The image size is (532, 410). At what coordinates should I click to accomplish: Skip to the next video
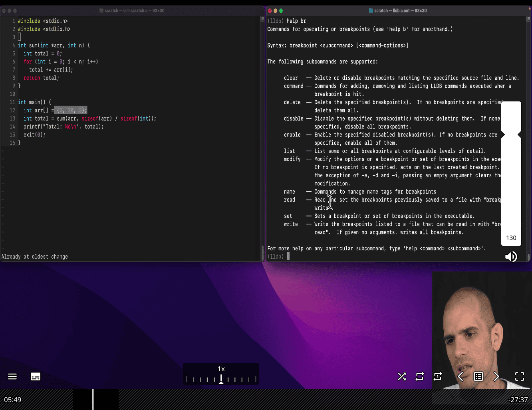coord(496,376)
